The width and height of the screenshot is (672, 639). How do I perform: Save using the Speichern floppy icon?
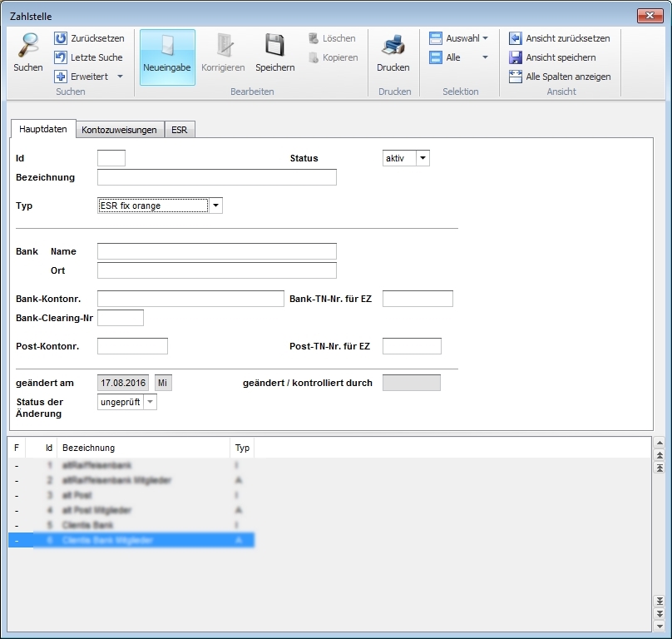[x=274, y=46]
